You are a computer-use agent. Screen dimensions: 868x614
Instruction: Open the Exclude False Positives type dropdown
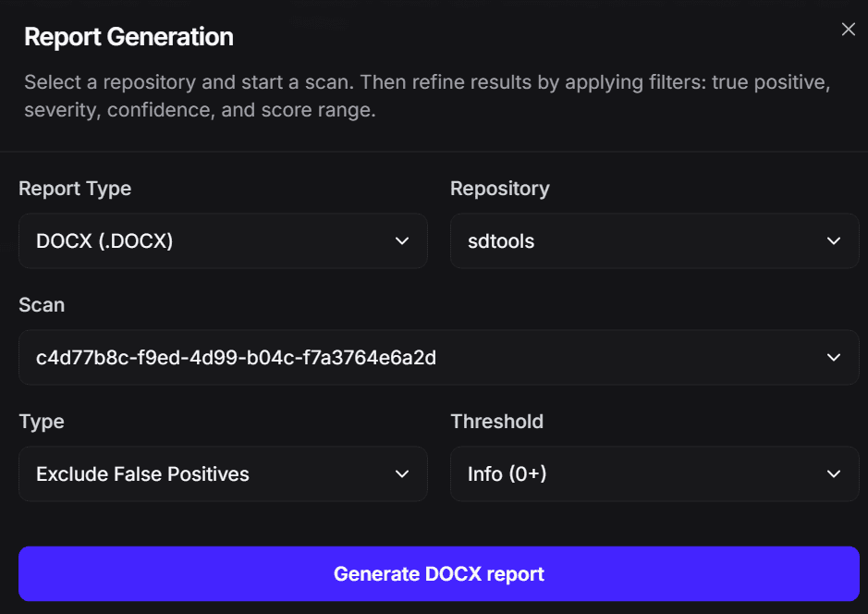pyautogui.click(x=223, y=474)
